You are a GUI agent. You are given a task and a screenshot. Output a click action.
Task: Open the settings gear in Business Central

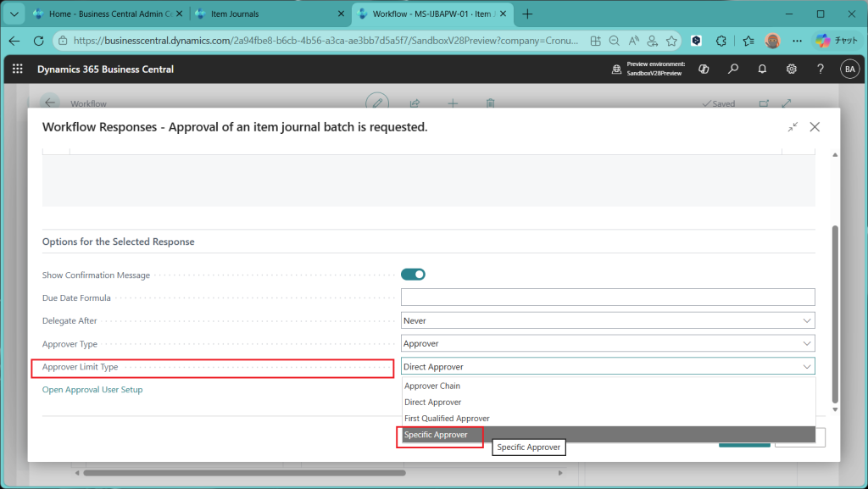791,69
